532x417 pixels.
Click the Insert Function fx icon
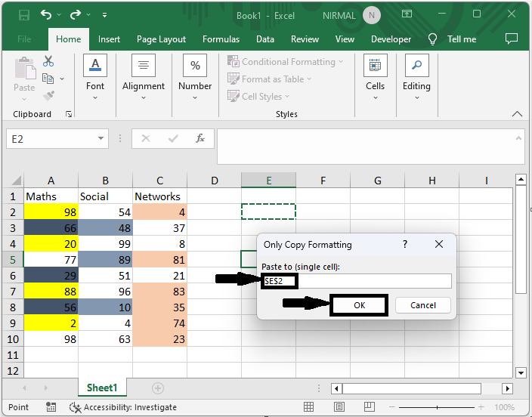pos(200,138)
